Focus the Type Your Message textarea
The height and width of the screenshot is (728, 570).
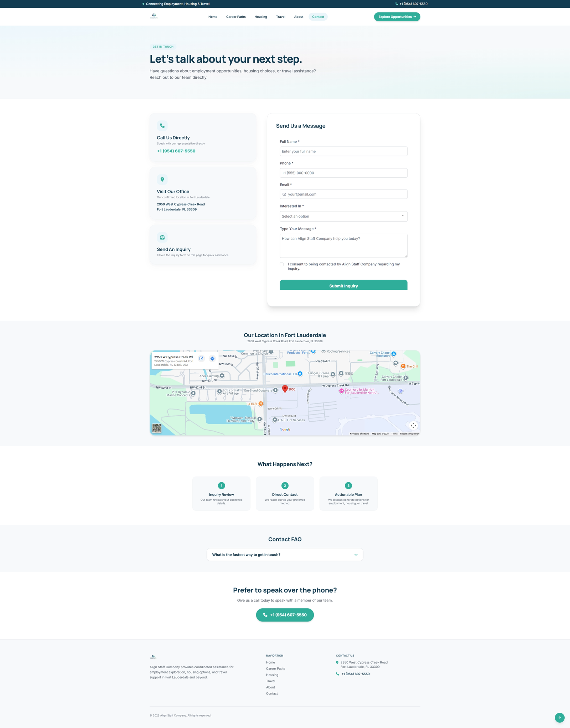click(x=343, y=246)
